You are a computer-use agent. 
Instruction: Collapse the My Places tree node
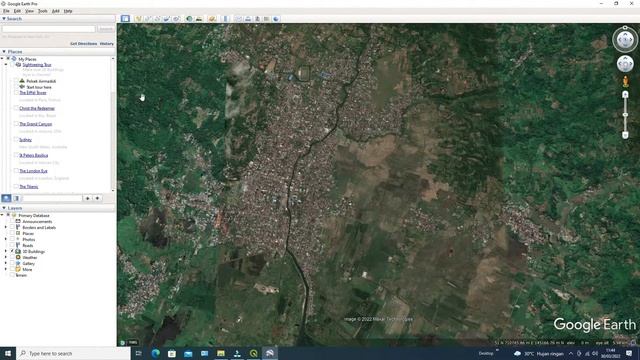(2, 59)
